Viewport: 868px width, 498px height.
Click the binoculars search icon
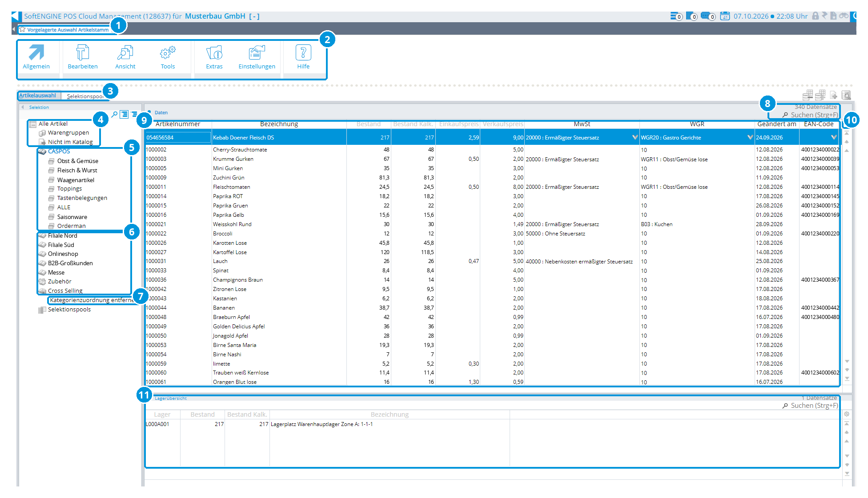coord(844,16)
